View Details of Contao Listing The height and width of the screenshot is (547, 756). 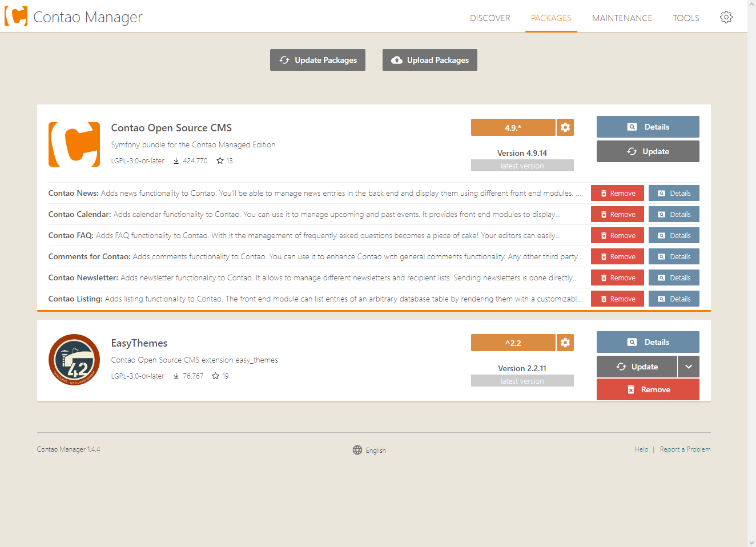point(674,299)
